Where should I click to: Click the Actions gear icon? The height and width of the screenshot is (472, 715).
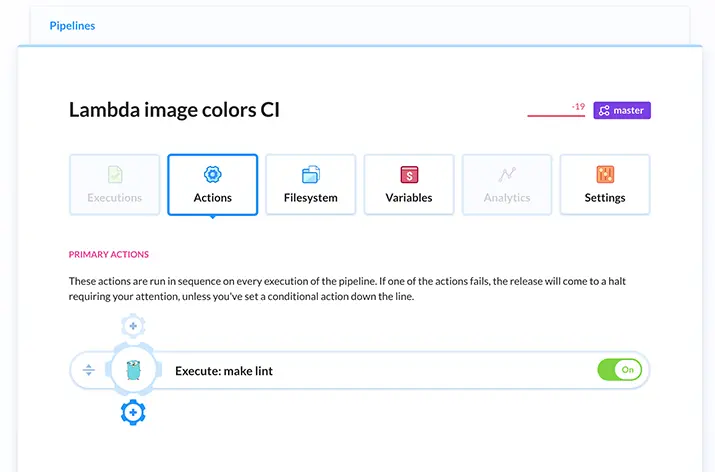tap(212, 174)
